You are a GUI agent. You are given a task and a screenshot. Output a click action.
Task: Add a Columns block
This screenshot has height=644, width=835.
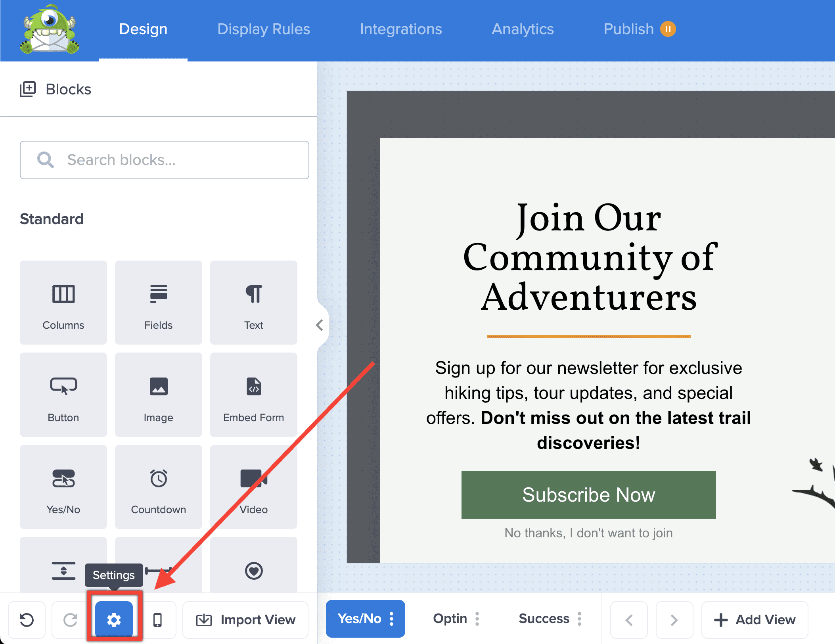point(63,303)
